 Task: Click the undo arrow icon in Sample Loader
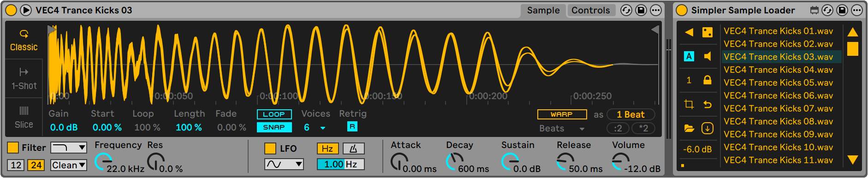coord(707,104)
